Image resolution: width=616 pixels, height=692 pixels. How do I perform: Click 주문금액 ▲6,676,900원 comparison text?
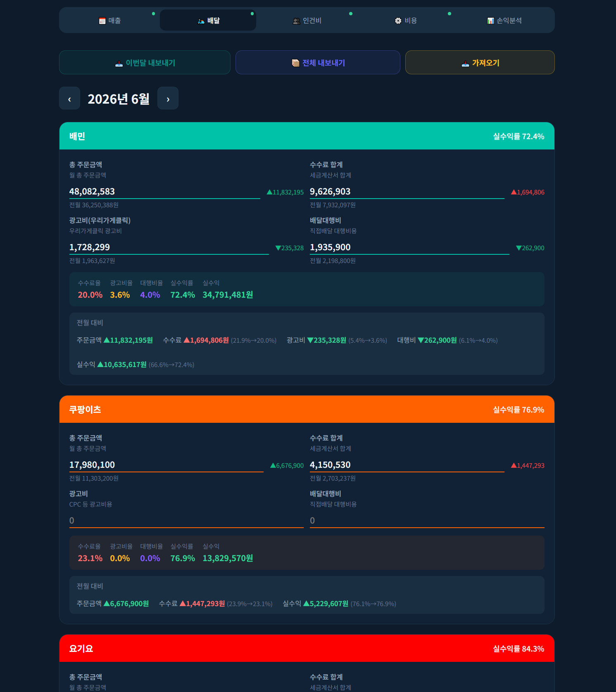pyautogui.click(x=113, y=604)
